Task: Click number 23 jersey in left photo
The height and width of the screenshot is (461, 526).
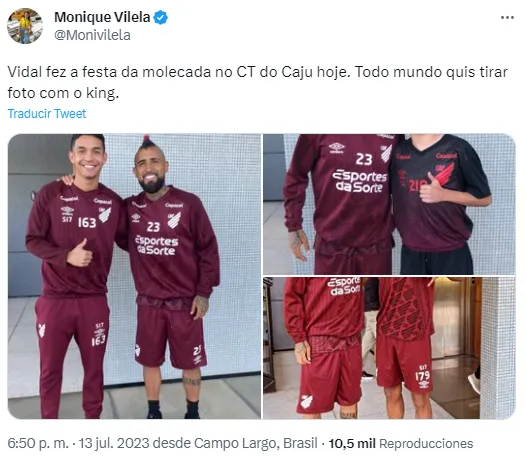Action: (153, 227)
